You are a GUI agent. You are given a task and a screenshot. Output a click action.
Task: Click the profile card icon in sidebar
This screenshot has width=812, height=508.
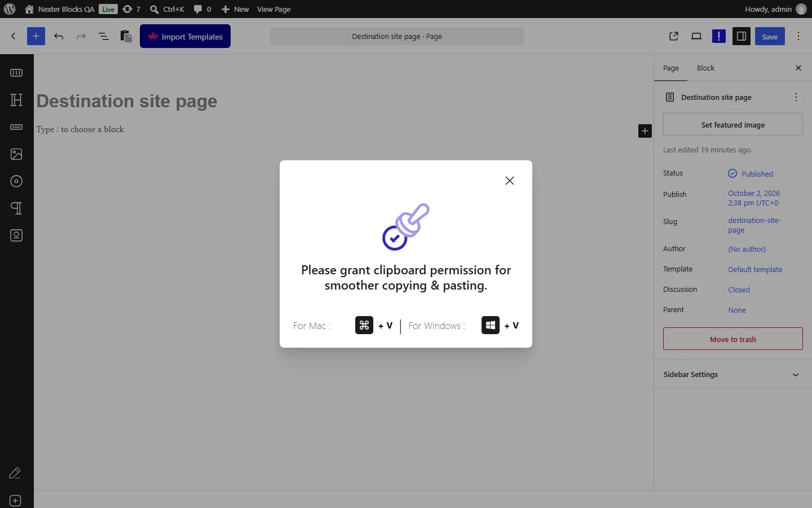(16, 235)
